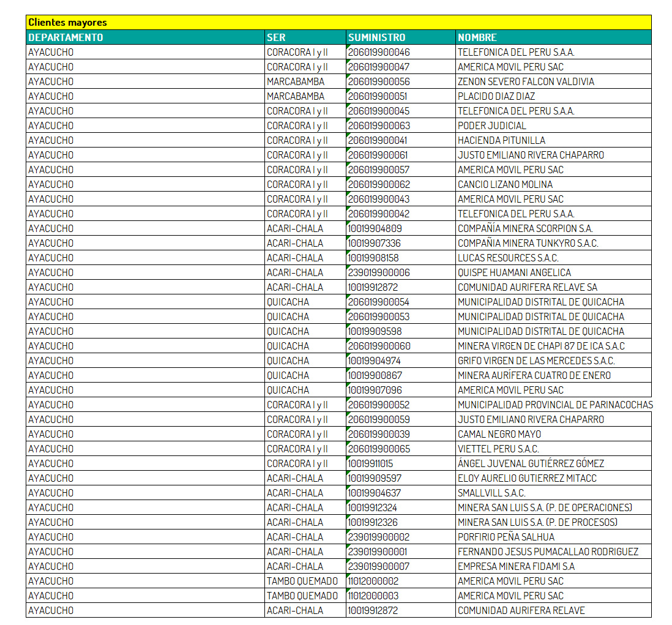Select supply number 206019900063
Screen dimensions: 672x625
tap(401, 125)
